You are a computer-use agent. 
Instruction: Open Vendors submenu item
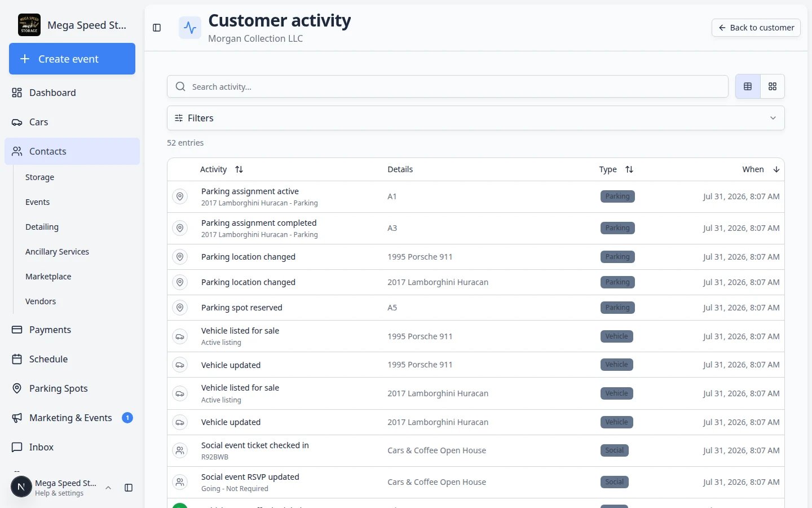(x=41, y=301)
